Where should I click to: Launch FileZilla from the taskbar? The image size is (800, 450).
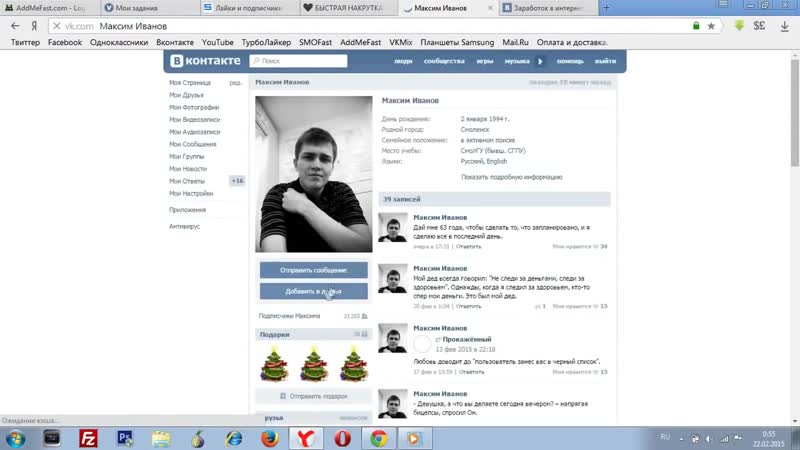coord(88,438)
